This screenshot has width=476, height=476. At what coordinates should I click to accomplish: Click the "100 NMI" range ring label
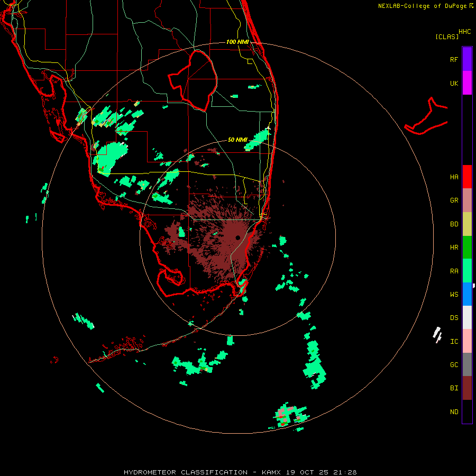(237, 42)
